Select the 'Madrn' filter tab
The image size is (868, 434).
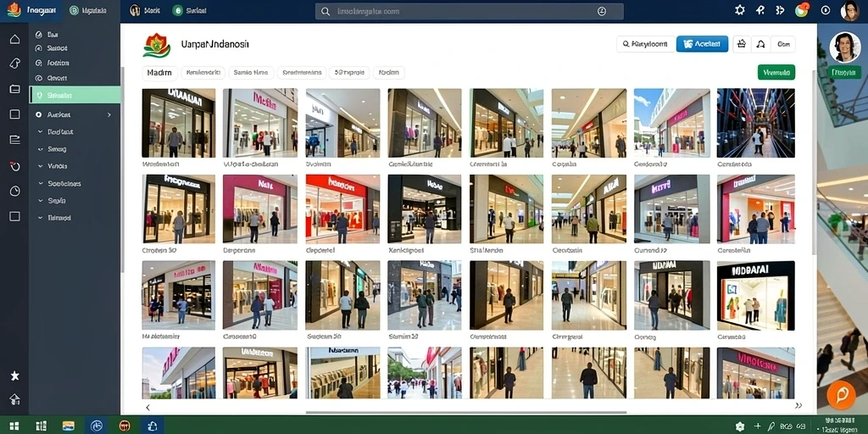click(x=159, y=73)
